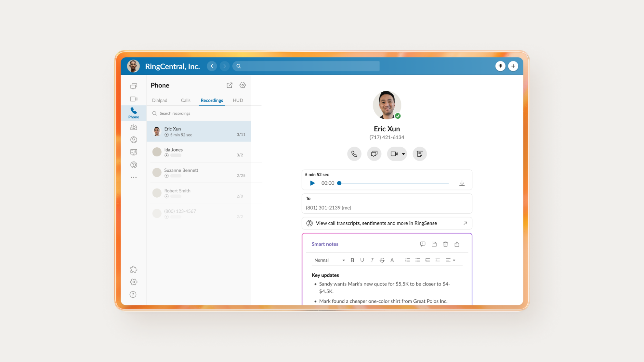Screen dimensions: 644x362
Task: Toggle bold formatting in Smart notes
Action: 352,260
